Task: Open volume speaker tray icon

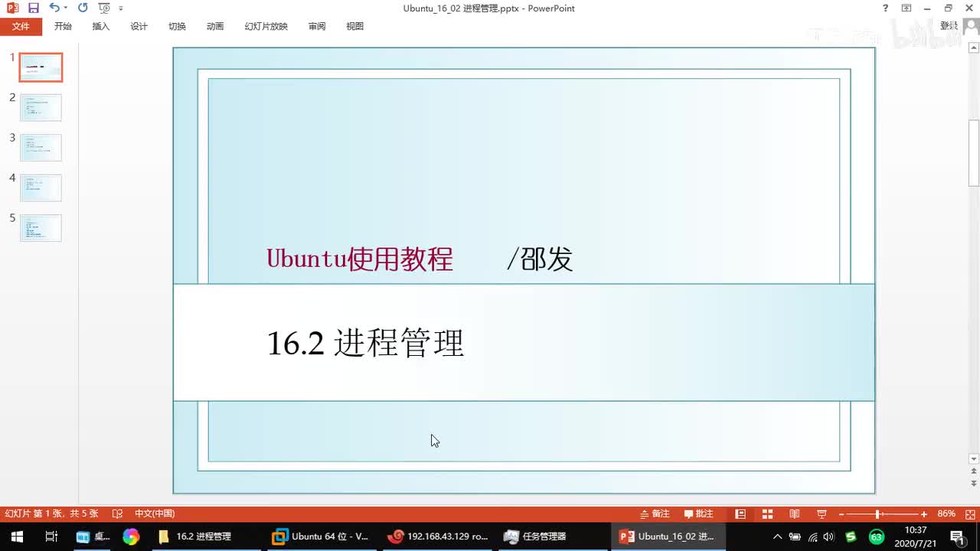Action: [828, 536]
